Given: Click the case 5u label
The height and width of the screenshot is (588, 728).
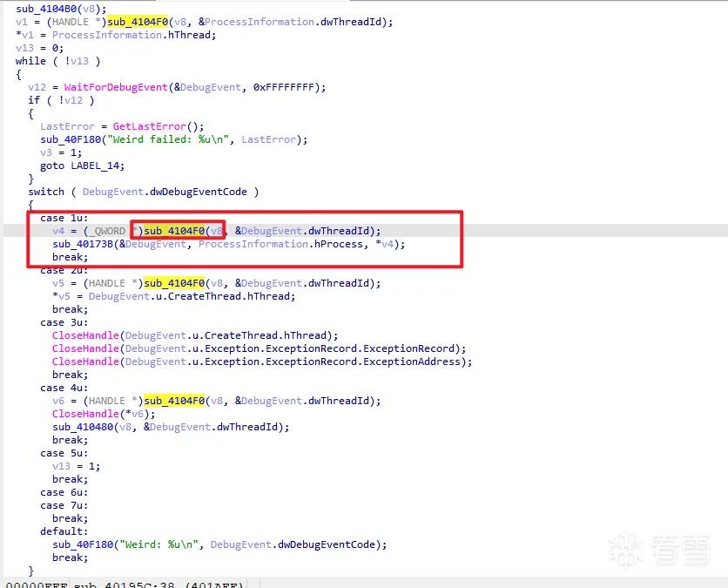Looking at the screenshot, I should 64,453.
